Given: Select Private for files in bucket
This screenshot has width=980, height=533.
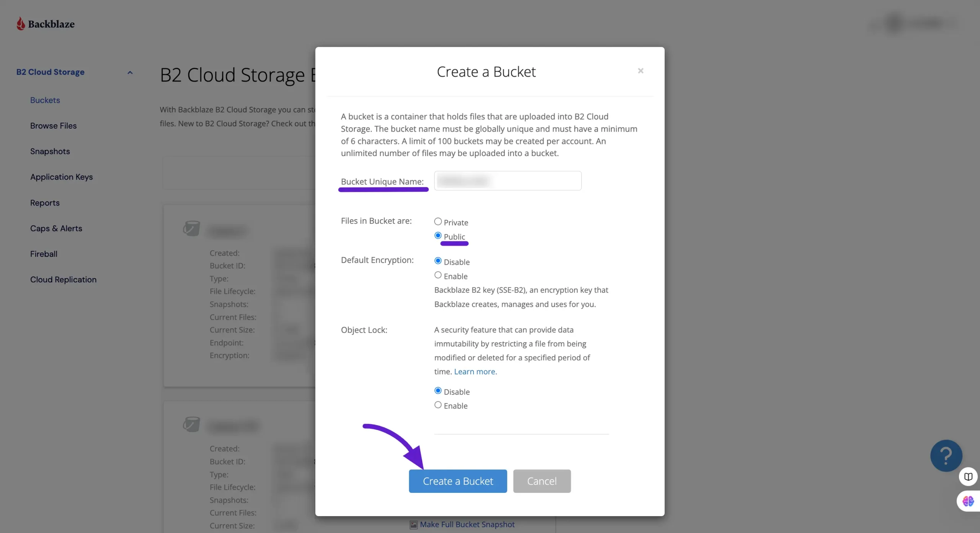Looking at the screenshot, I should pos(438,222).
